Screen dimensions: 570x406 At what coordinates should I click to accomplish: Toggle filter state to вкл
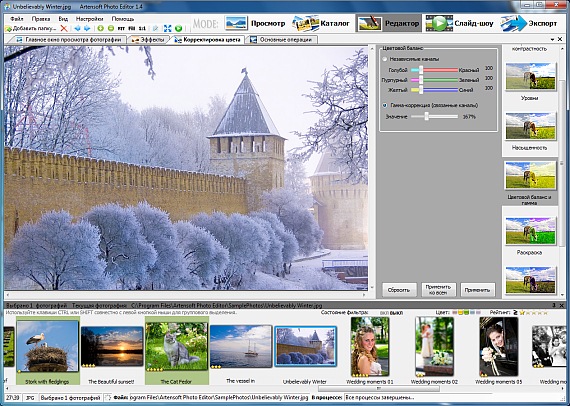click(x=384, y=313)
